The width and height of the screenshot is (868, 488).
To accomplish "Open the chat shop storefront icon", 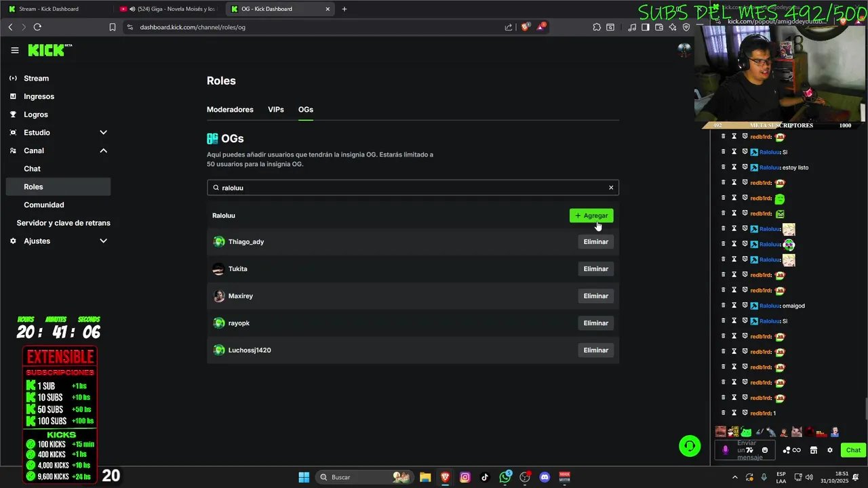I will click(814, 450).
